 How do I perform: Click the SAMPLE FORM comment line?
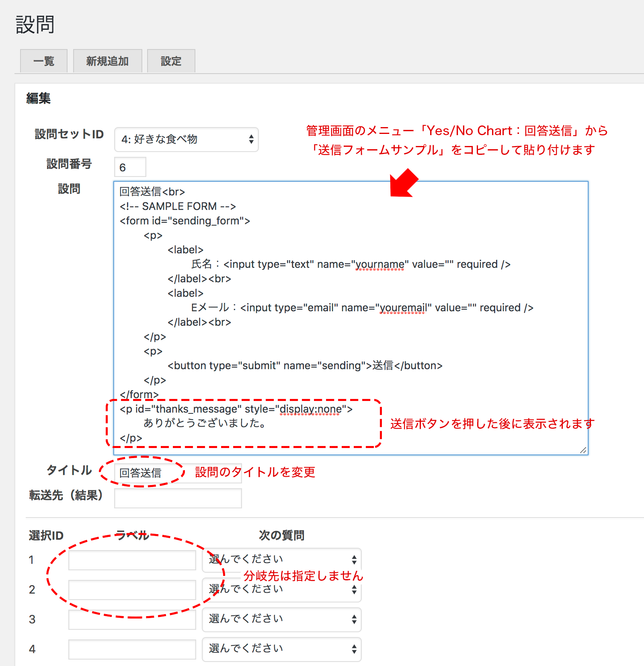tap(178, 206)
